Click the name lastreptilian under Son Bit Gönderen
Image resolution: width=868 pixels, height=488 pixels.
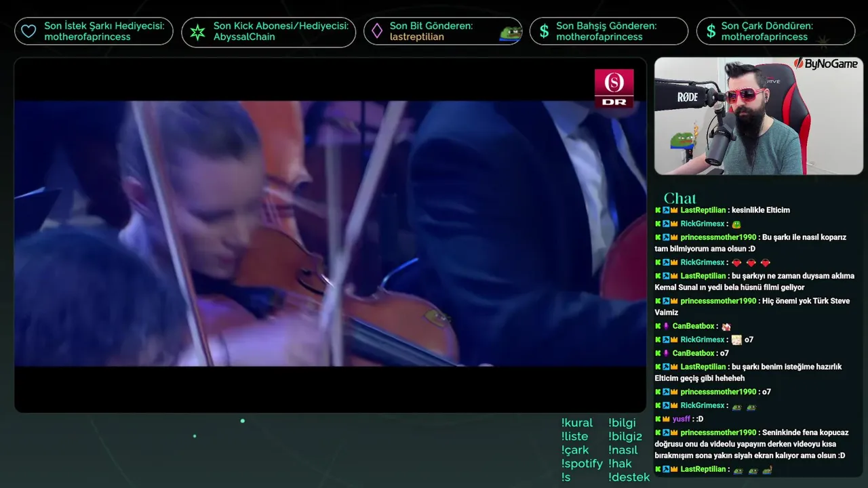[417, 37]
